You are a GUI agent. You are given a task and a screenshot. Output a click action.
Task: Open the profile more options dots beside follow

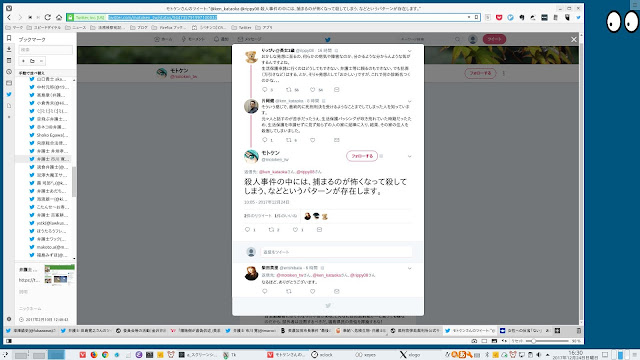tap(504, 73)
